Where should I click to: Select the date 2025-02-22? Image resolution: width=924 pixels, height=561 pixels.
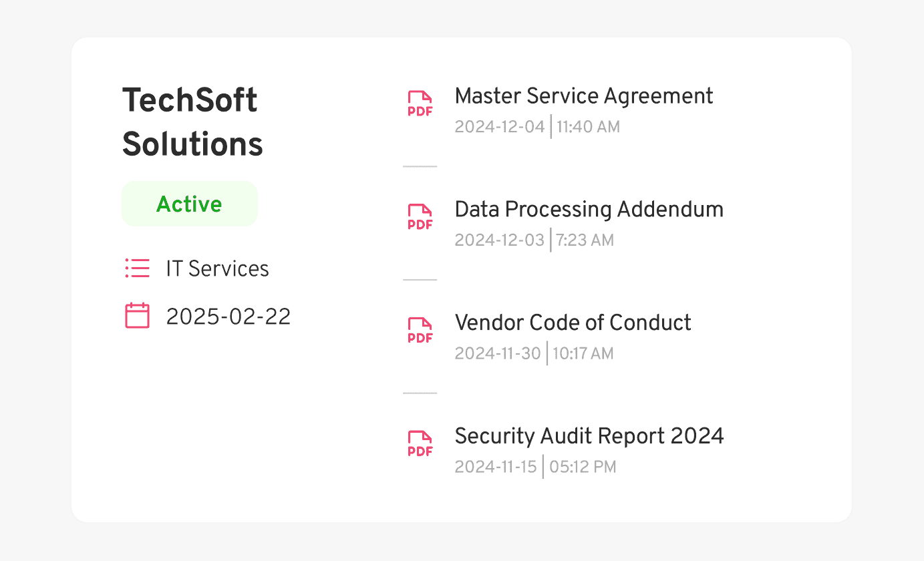coord(228,315)
